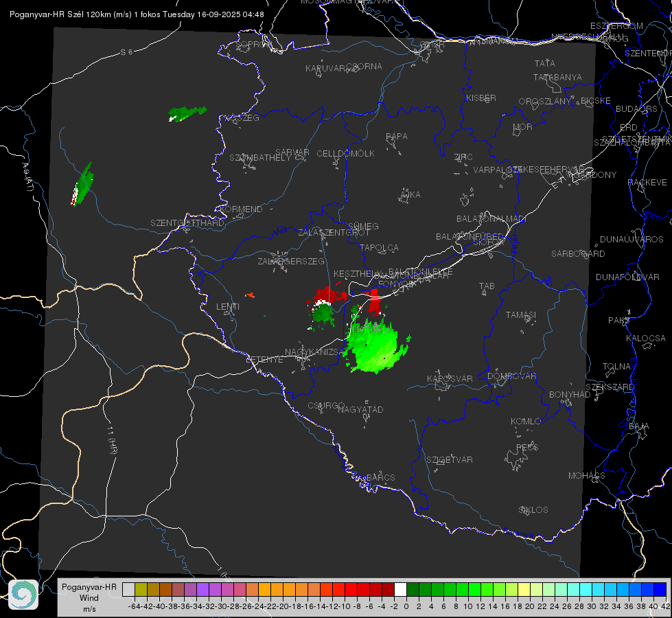The width and height of the screenshot is (672, 618).
Task: Click the ZALAEGERSZEG city label
Action: click(x=291, y=261)
